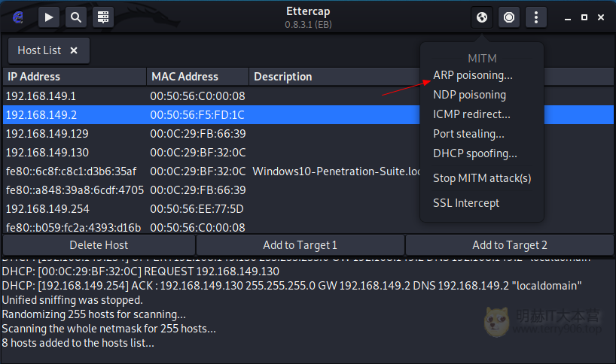616x364 pixels.
Task: Click MAC address 00:50:56:C0:00:08 of 192.168.149.1
Action: click(197, 96)
